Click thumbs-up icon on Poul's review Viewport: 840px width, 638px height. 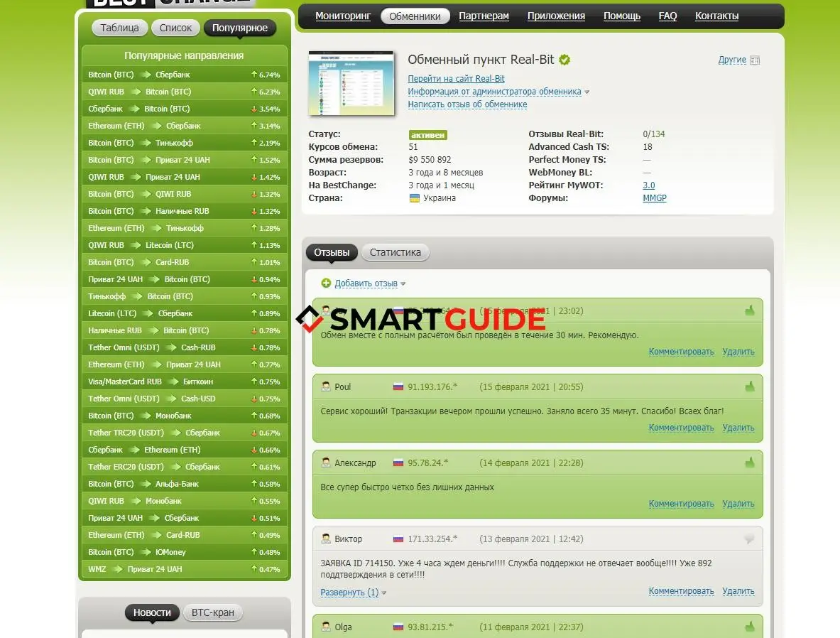749,386
